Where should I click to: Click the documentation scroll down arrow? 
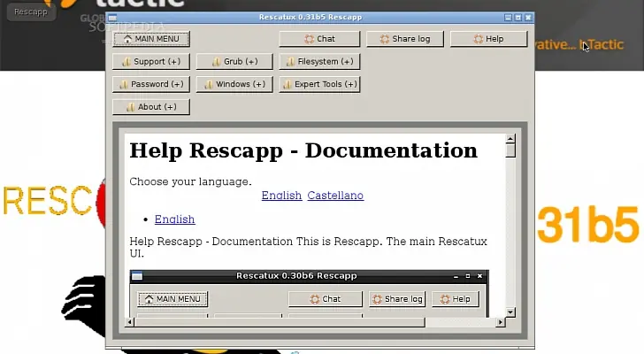pos(510,312)
